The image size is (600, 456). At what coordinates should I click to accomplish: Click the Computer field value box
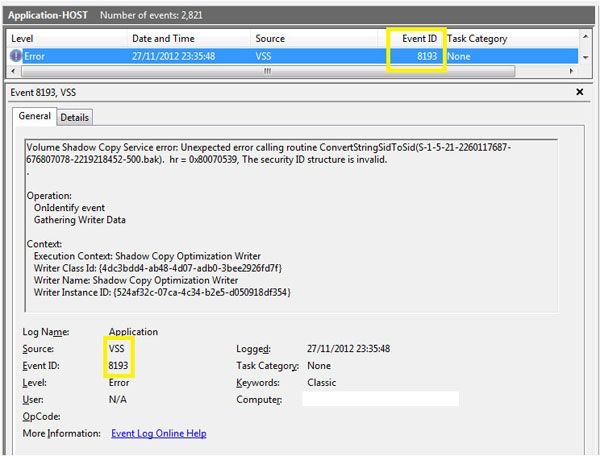tap(380, 399)
